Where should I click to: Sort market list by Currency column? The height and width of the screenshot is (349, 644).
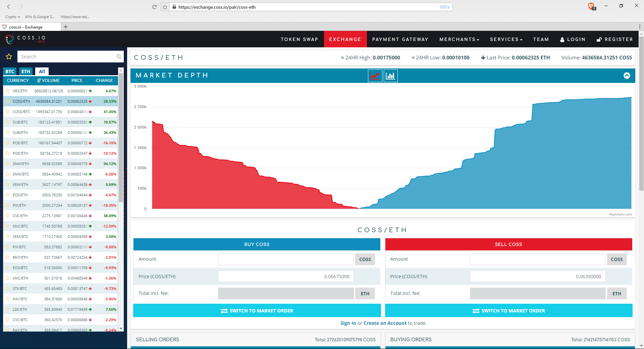[x=18, y=81]
